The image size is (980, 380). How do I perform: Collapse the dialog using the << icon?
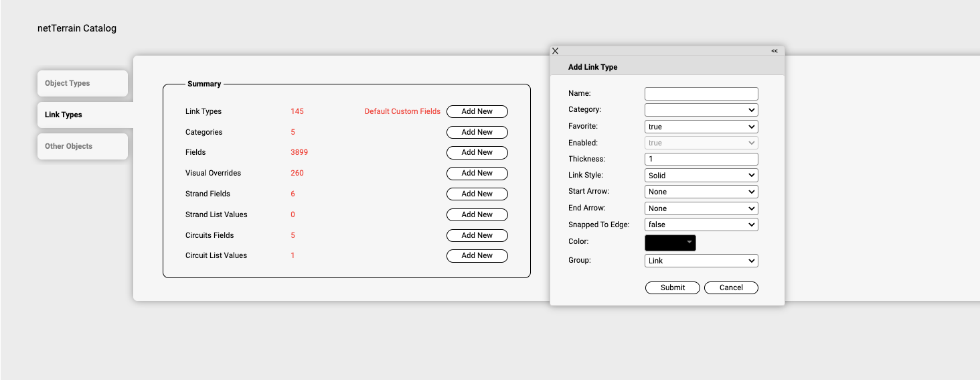pyautogui.click(x=774, y=51)
